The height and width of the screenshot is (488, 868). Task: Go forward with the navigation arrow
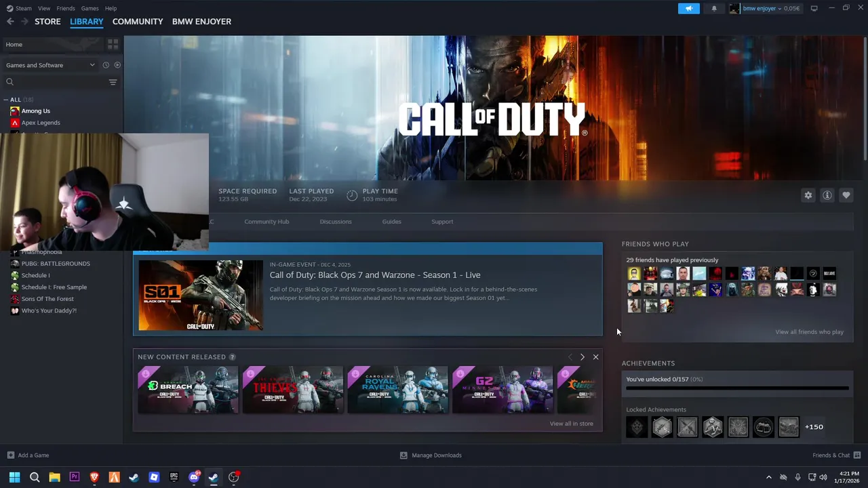pos(24,22)
